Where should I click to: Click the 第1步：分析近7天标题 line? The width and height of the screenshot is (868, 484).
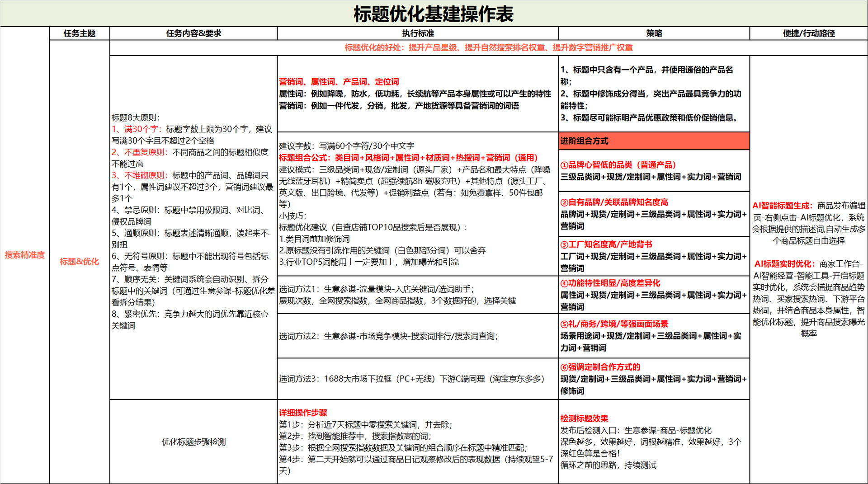pyautogui.click(x=366, y=424)
